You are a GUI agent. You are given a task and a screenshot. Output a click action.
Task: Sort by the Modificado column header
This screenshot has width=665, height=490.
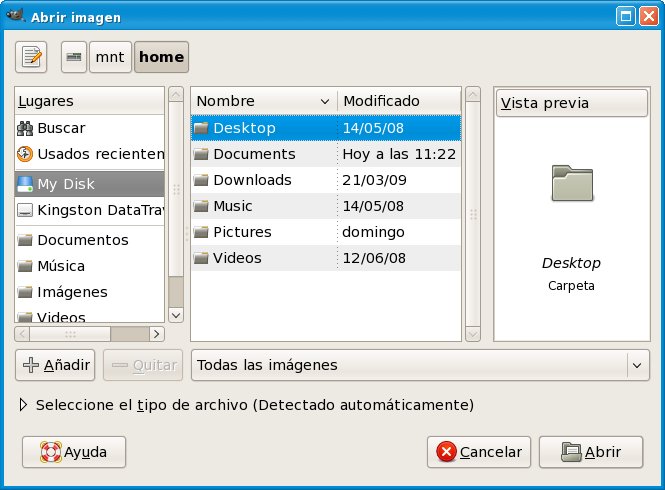click(398, 101)
